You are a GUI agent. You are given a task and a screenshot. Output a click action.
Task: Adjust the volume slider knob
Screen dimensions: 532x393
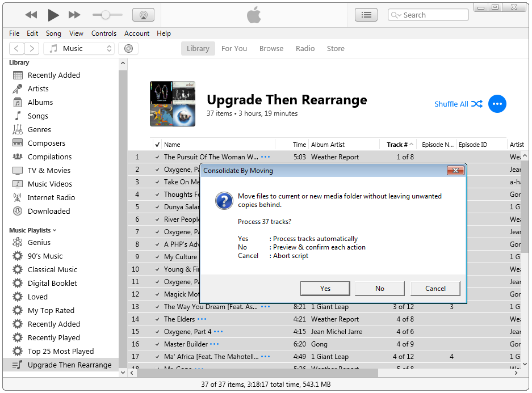pyautogui.click(x=106, y=15)
